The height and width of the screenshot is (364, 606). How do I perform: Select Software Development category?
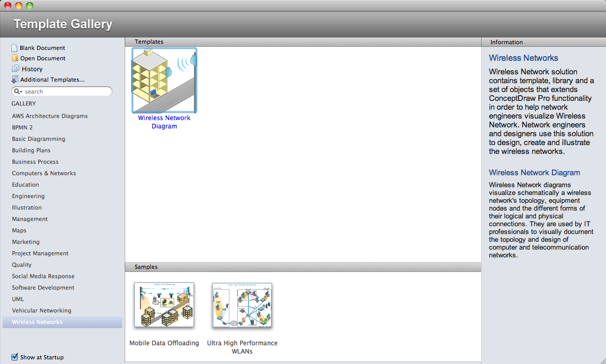click(x=43, y=288)
